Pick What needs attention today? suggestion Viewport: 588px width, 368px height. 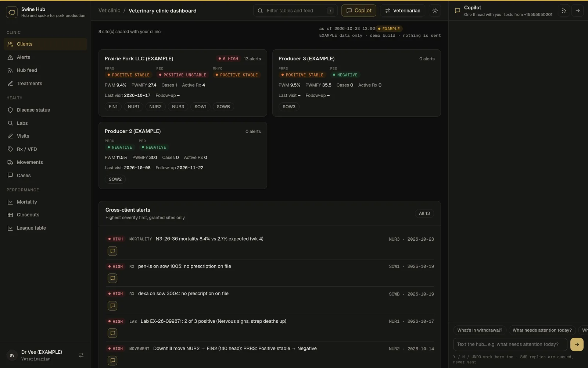(542, 330)
